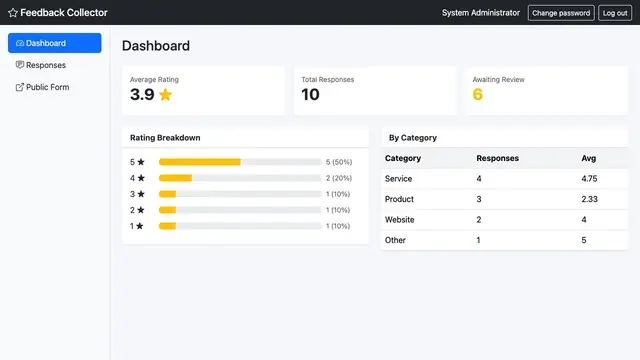The width and height of the screenshot is (640, 360).
Task: Click the star icon in 1-star row
Action: click(x=140, y=226)
